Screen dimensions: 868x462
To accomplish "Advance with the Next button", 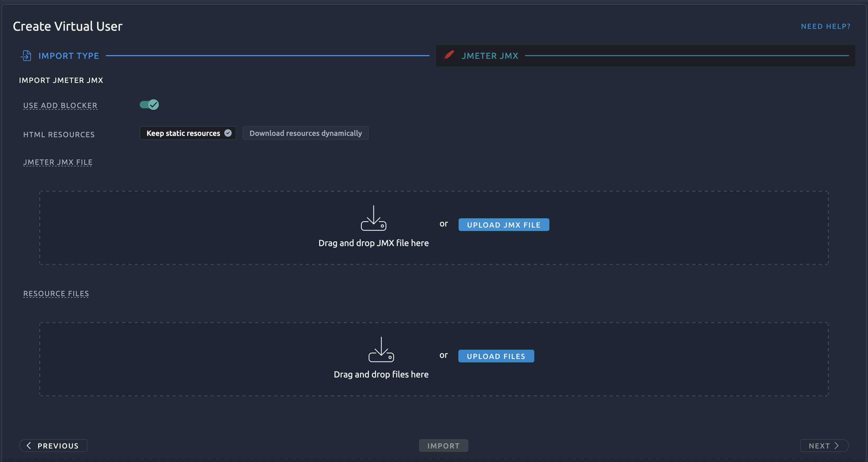I will point(824,446).
